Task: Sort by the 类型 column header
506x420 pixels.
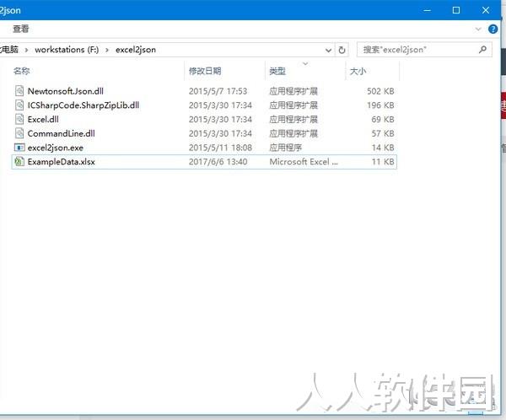Action: 277,71
